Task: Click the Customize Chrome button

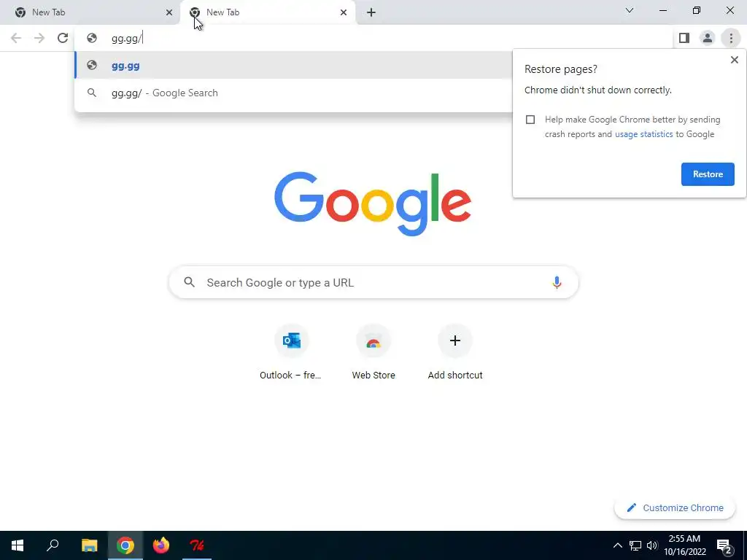Action: click(x=674, y=508)
